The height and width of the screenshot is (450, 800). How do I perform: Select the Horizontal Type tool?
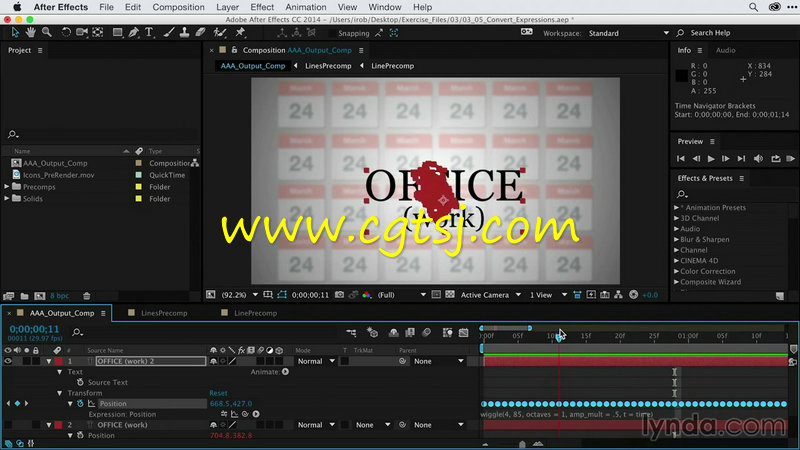coord(149,33)
